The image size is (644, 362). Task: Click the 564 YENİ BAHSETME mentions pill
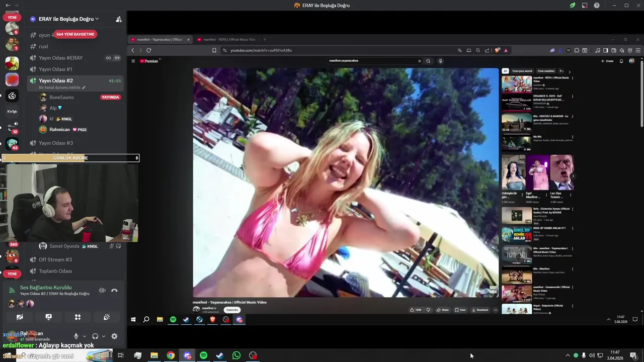click(75, 34)
